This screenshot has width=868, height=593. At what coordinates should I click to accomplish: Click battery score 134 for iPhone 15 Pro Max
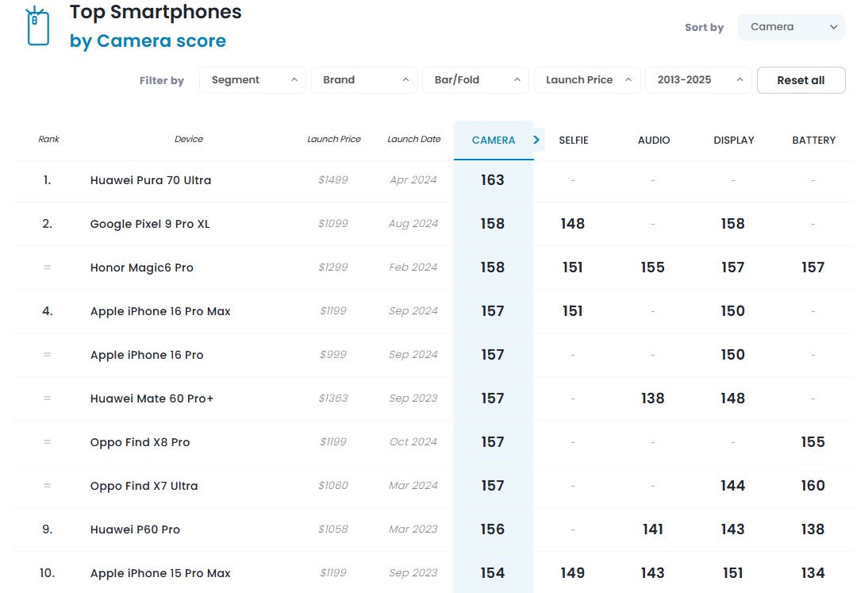[813, 573]
